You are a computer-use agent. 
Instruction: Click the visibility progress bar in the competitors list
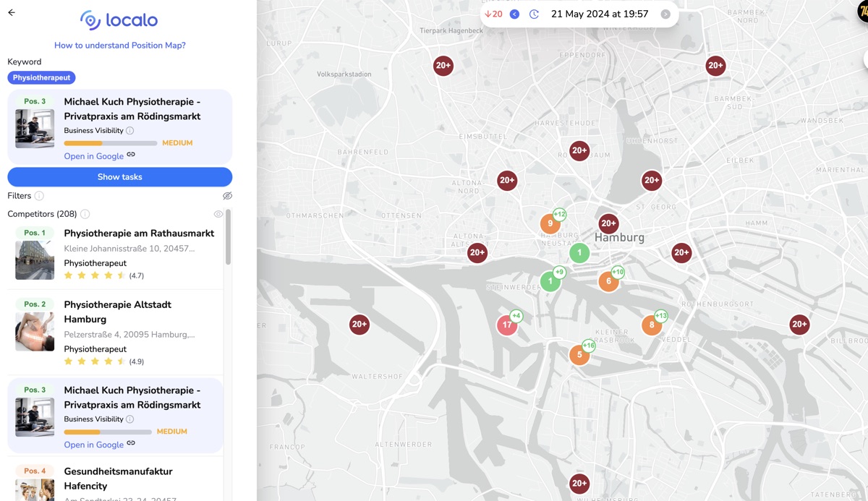pos(108,432)
